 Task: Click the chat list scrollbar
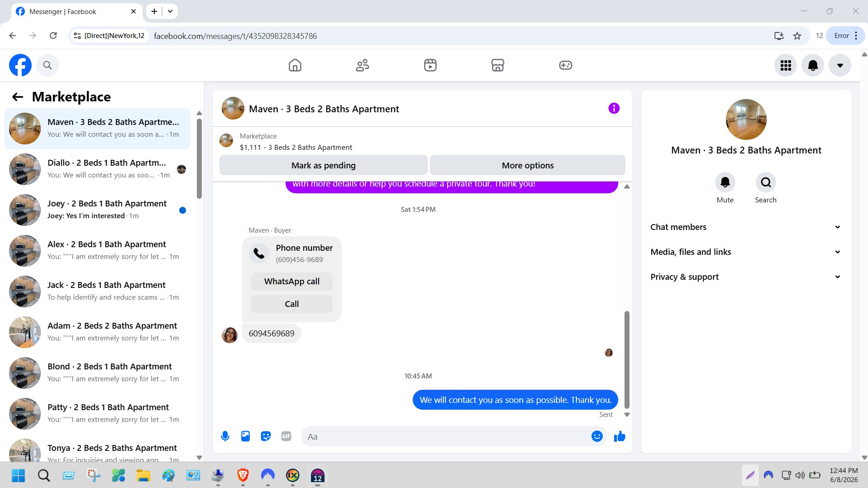tap(199, 158)
